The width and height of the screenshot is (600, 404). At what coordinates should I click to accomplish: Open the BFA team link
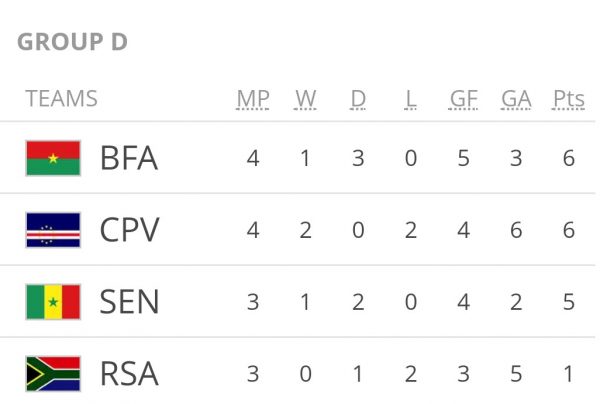click(129, 158)
